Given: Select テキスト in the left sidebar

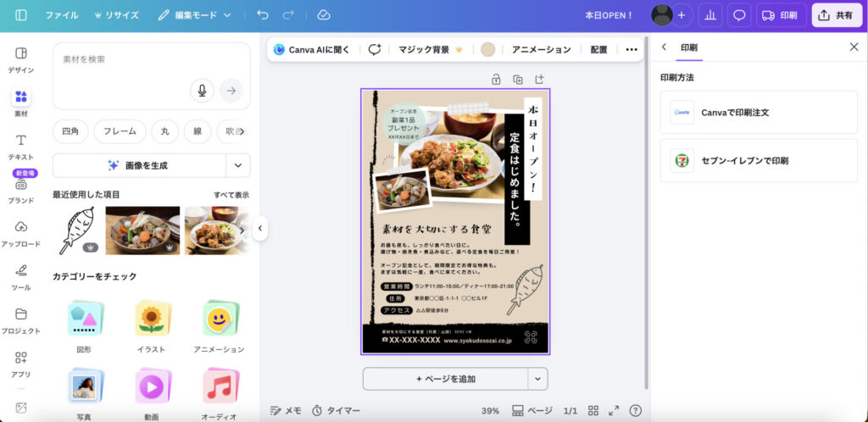Looking at the screenshot, I should [21, 146].
